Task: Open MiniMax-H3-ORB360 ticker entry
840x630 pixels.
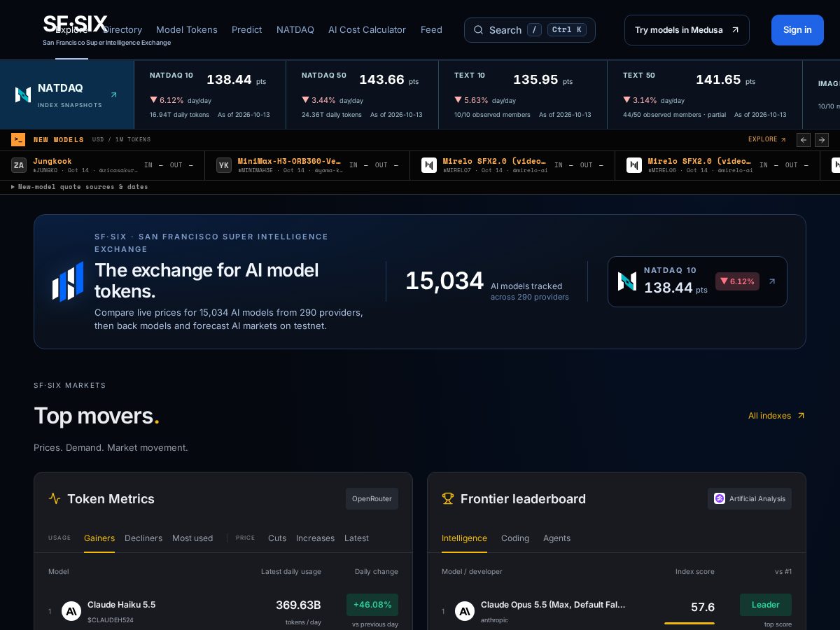Action: (307, 165)
